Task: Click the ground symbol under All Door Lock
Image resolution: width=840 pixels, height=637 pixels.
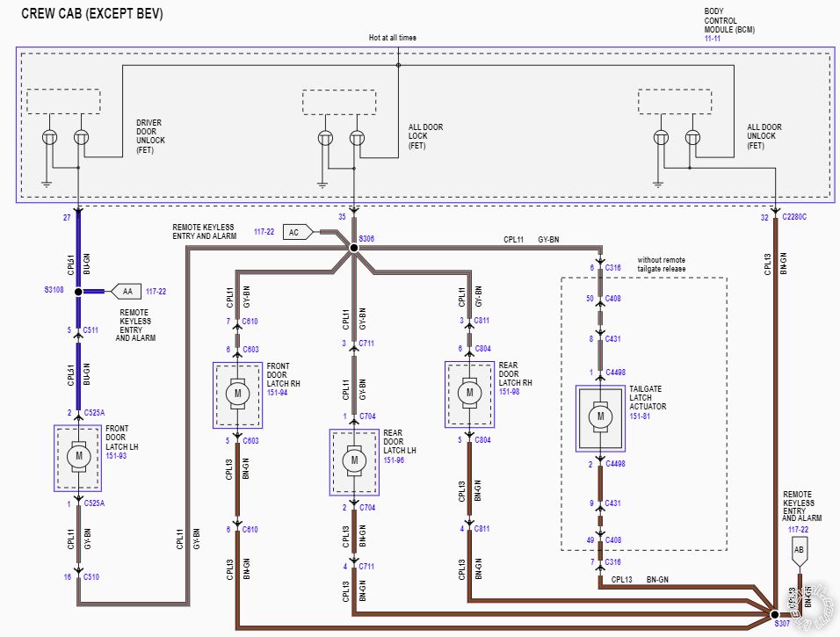Action: 322,185
